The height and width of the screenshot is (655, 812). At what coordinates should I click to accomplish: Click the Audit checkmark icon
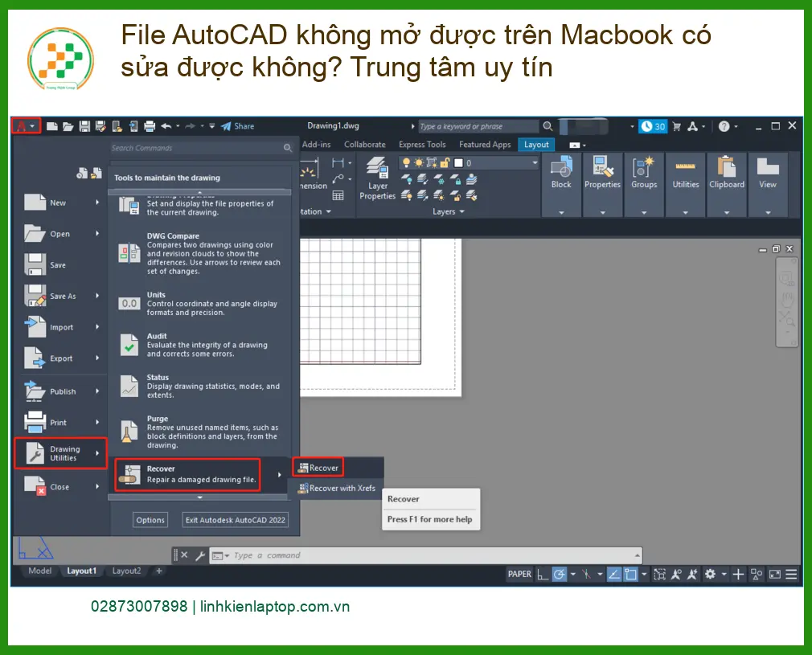click(129, 346)
